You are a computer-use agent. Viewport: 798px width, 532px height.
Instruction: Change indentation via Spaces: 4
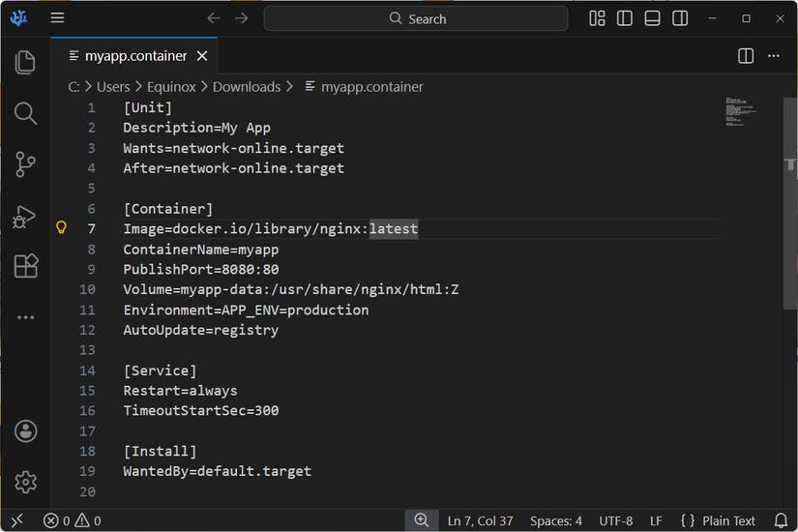coord(556,520)
